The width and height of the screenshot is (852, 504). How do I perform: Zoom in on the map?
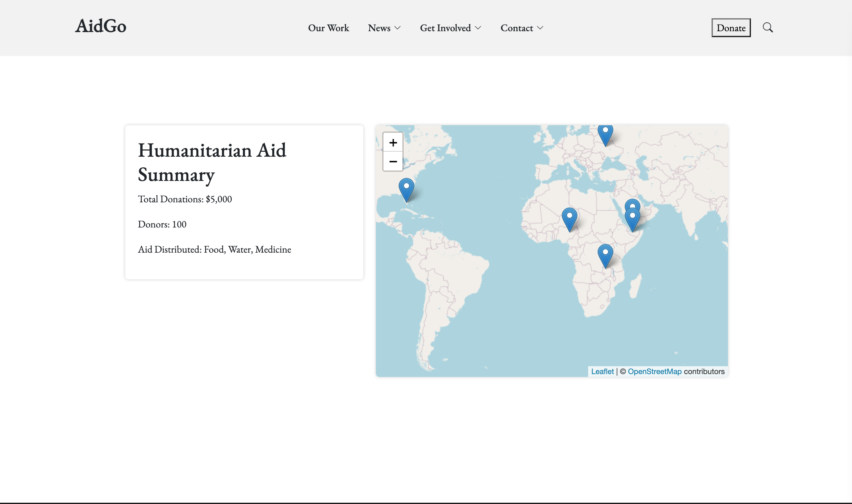click(x=393, y=142)
